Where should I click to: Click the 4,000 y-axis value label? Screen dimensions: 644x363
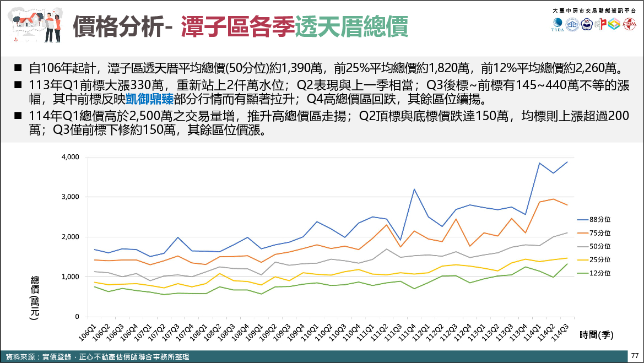click(69, 157)
